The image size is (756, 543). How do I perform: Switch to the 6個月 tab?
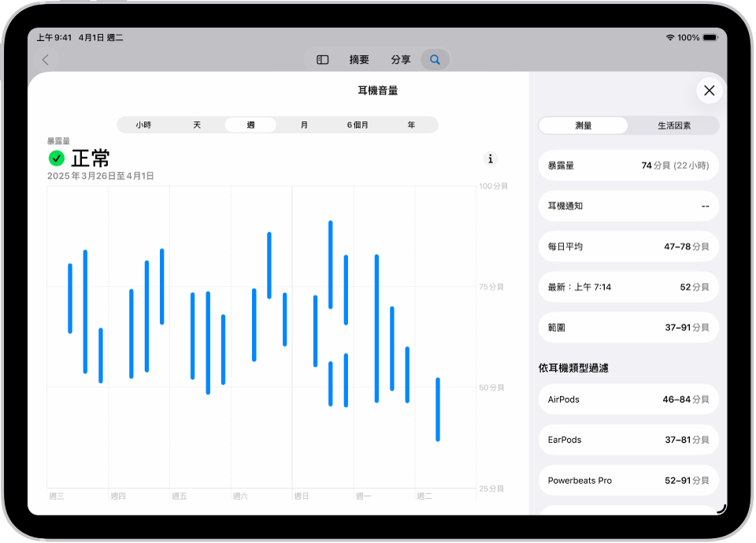(x=358, y=125)
